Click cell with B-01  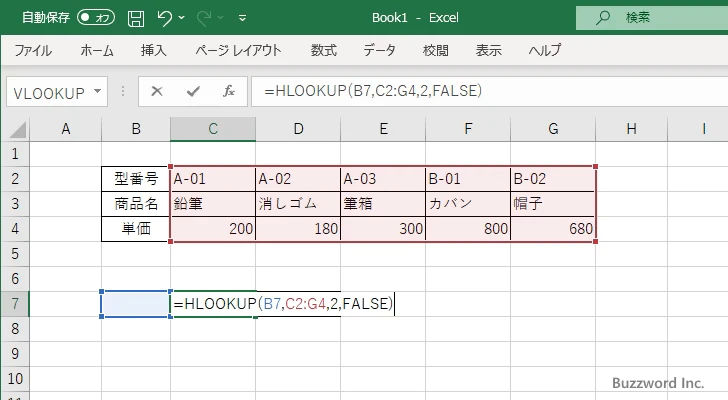[468, 179]
